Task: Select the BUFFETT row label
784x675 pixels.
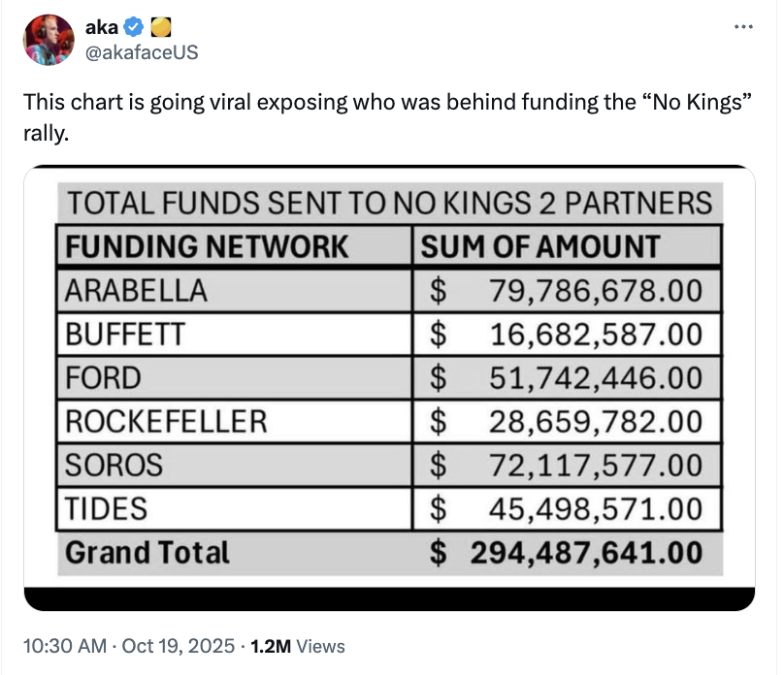Action: click(125, 335)
